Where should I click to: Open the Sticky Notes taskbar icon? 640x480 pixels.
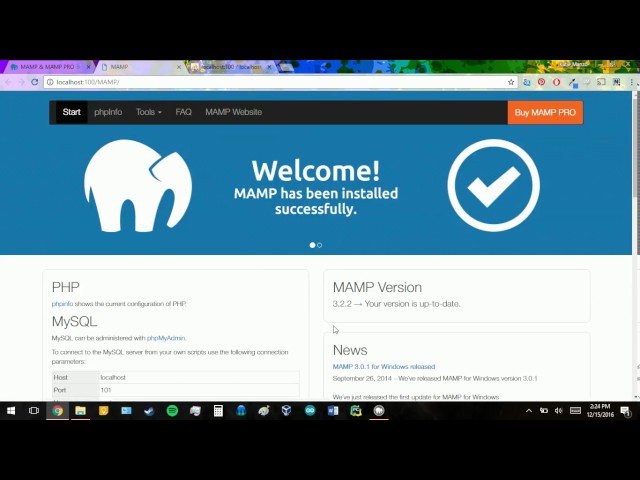pyautogui.click(x=103, y=411)
